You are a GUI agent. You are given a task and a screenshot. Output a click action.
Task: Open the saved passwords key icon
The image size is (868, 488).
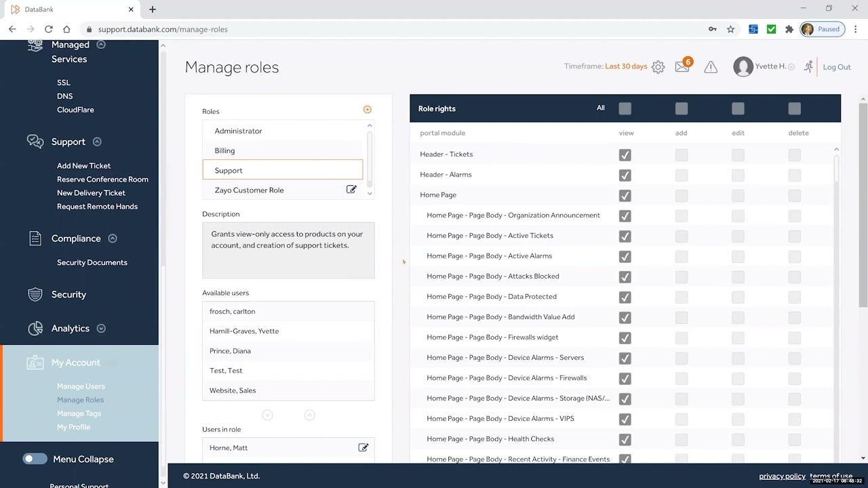click(712, 29)
